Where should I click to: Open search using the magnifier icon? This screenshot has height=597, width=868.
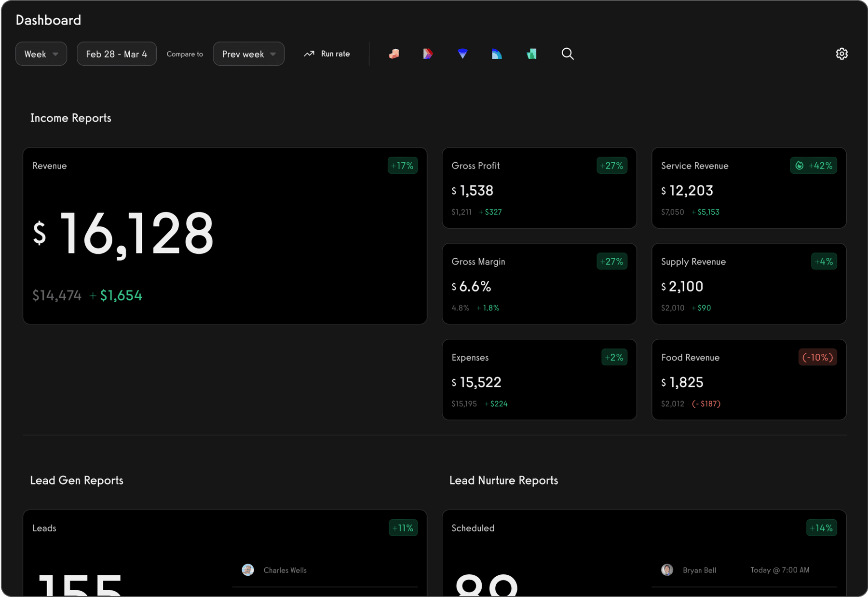[x=568, y=54]
